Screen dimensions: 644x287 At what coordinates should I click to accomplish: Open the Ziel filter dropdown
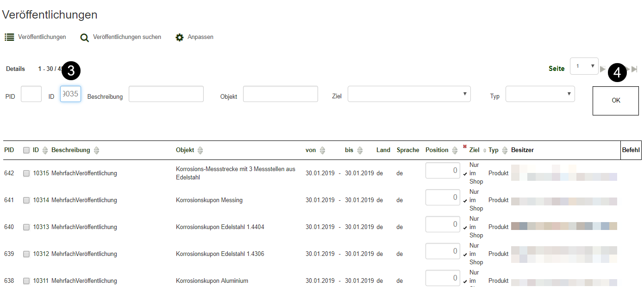point(409,94)
